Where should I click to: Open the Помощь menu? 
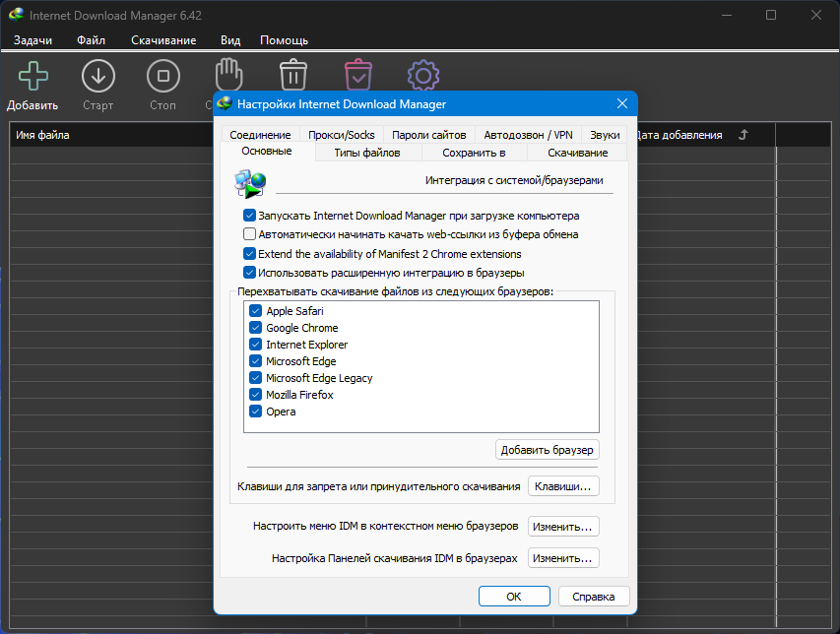coord(284,40)
